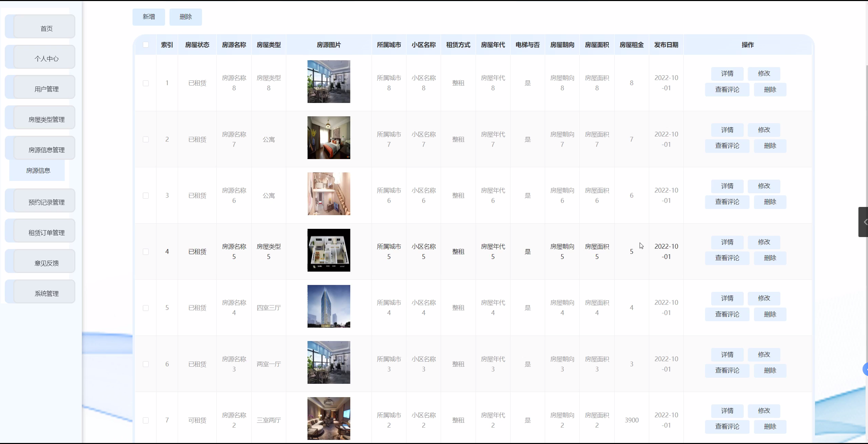Click 修改 for 房源名称7
The height and width of the screenshot is (444, 868).
tap(764, 130)
